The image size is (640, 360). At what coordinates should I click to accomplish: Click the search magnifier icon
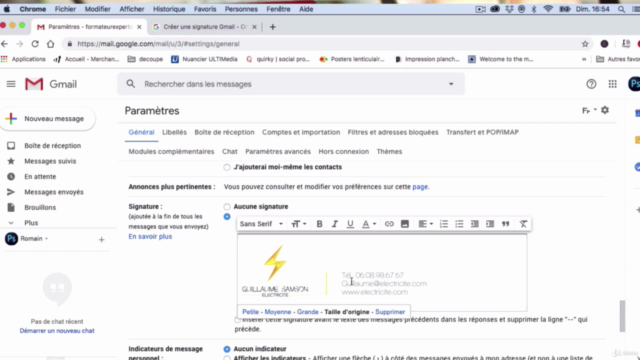point(130,84)
